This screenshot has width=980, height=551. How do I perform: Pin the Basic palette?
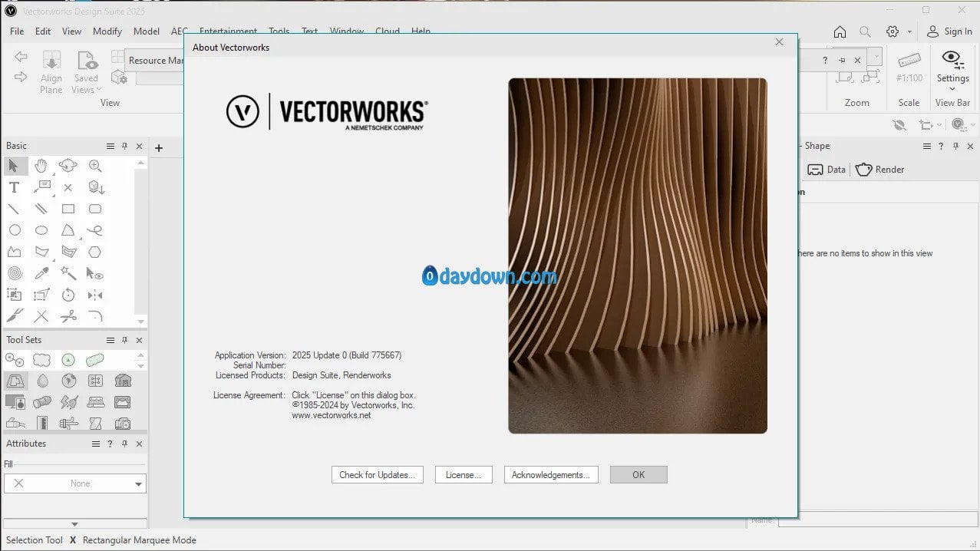point(124,146)
